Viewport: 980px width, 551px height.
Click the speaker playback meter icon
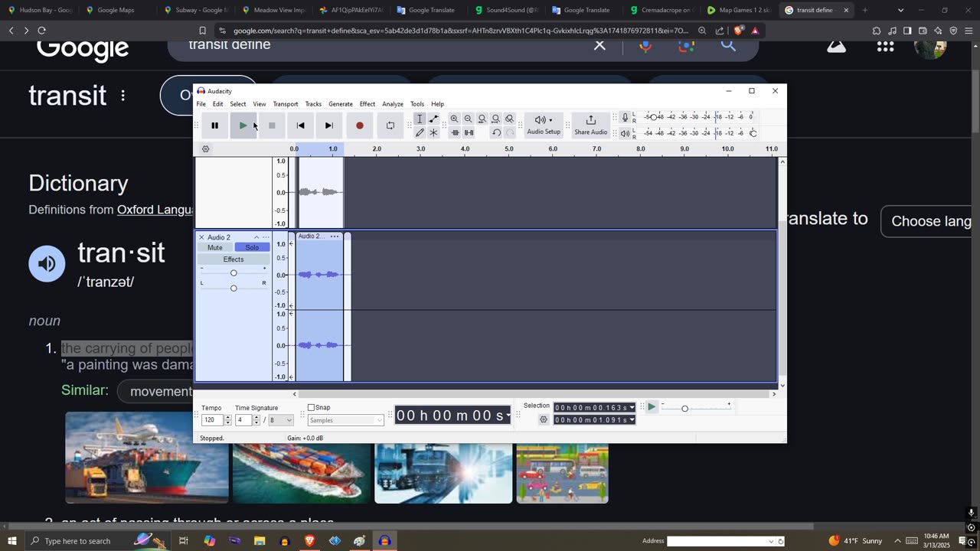tap(625, 133)
